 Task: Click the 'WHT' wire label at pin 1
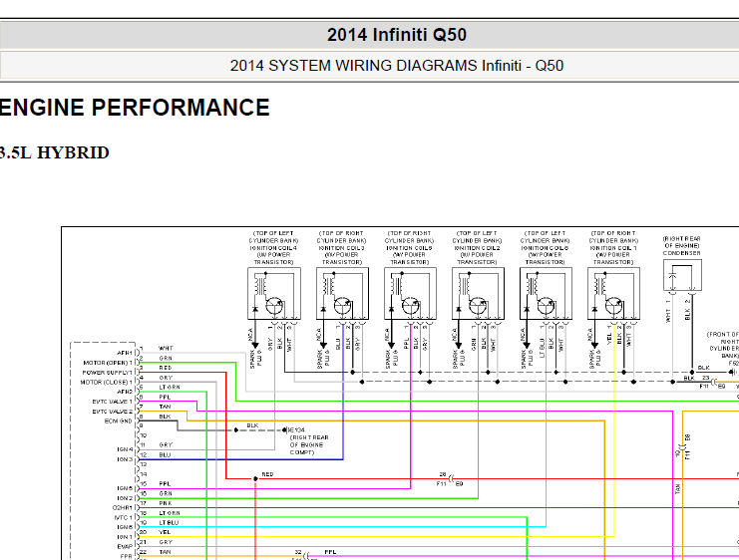166,349
